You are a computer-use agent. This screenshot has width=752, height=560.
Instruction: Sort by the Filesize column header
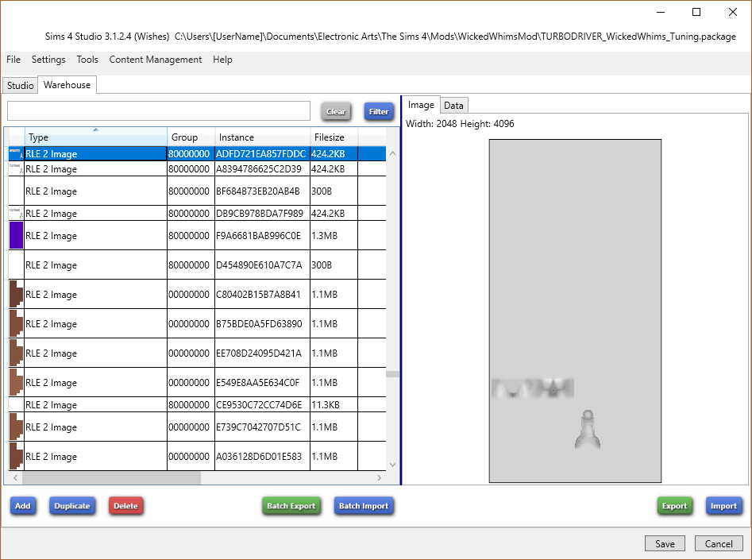pos(334,137)
